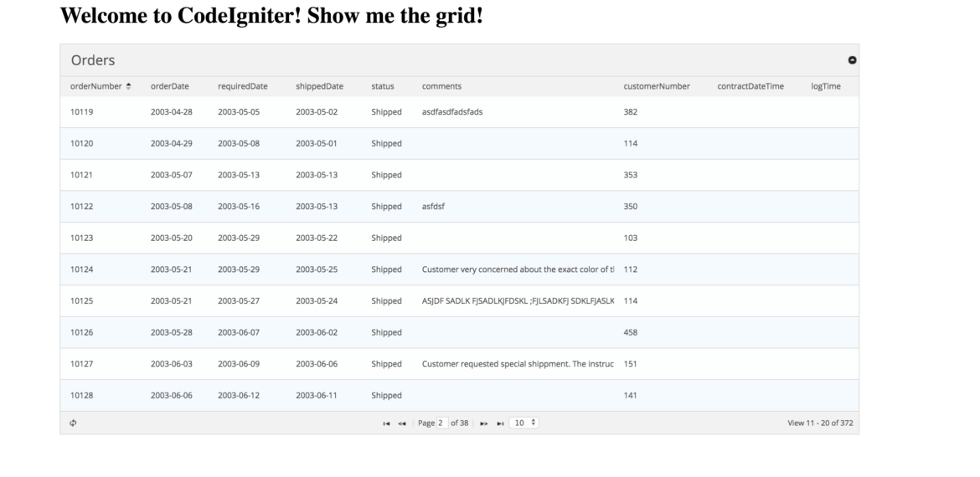Sort by status column header
The width and height of the screenshot is (980, 477).
[383, 86]
